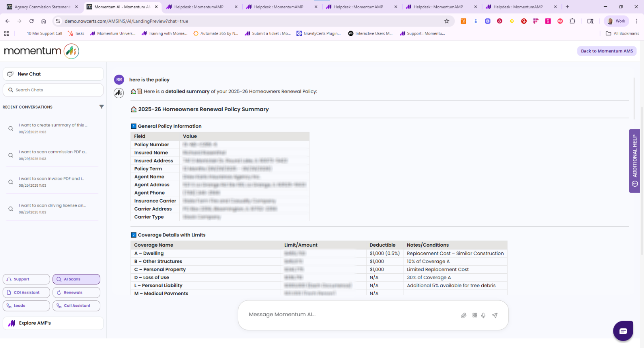644x348 pixels.
Task: Close the Momentum AI browser tab
Action: (156, 7)
